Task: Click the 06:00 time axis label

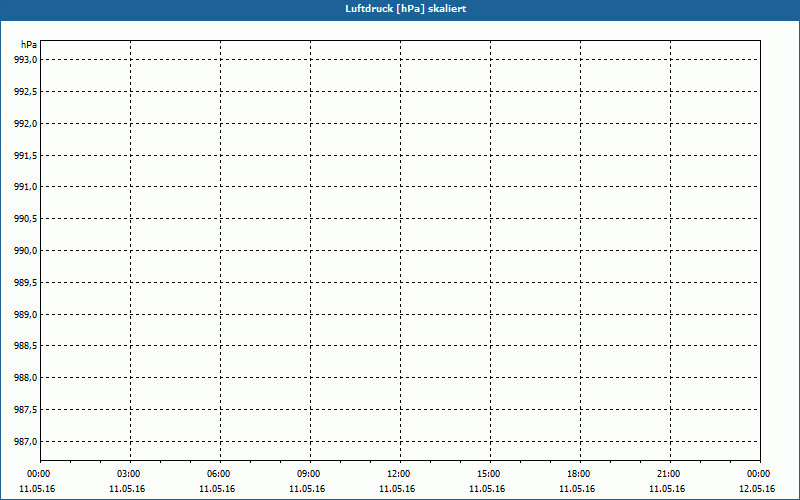Action: coord(218,474)
